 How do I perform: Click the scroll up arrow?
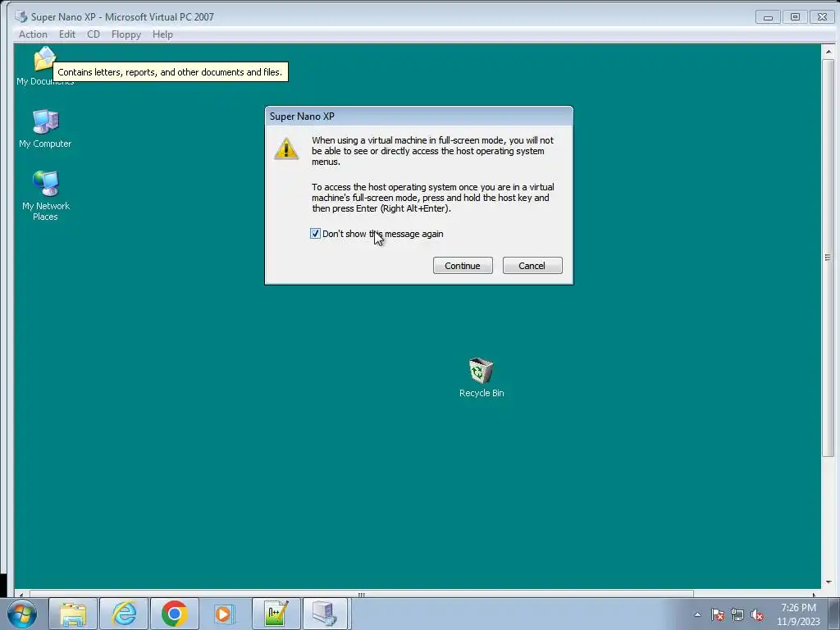click(829, 52)
